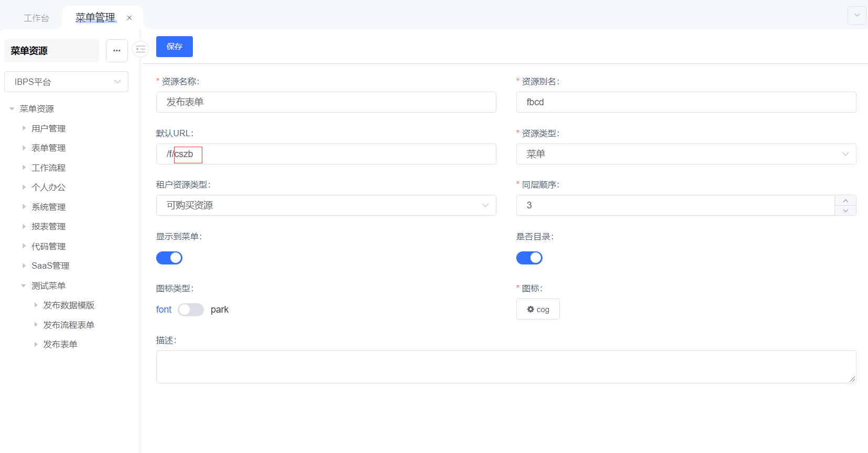Open the 资源类型 dropdown
This screenshot has width=868, height=453.
[x=686, y=154]
